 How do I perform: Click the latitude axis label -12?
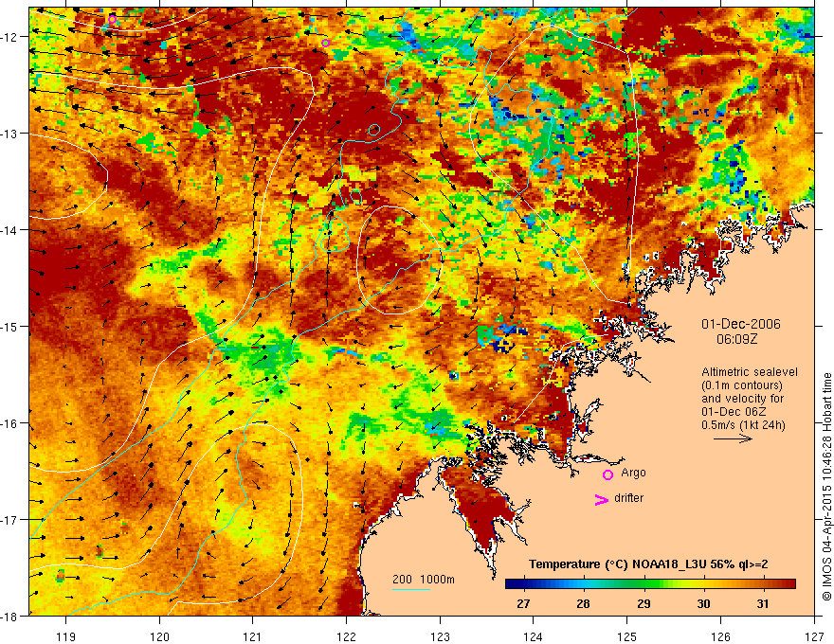coord(10,37)
